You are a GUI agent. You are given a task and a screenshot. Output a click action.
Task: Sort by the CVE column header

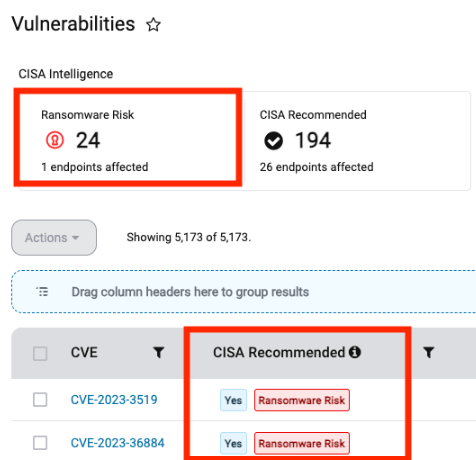(x=84, y=352)
